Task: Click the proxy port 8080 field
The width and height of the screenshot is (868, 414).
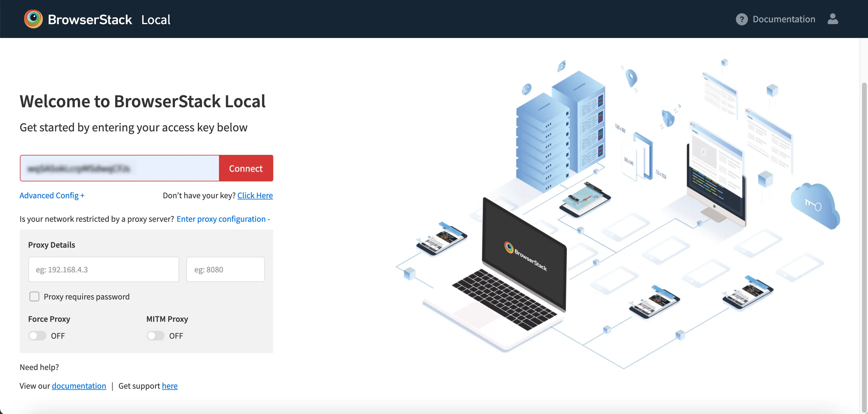Action: (225, 269)
